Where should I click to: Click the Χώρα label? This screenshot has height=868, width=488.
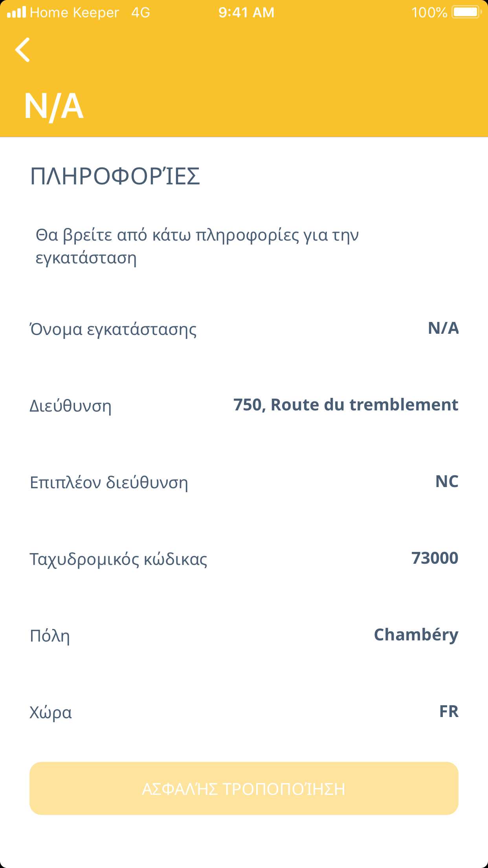pyautogui.click(x=51, y=712)
